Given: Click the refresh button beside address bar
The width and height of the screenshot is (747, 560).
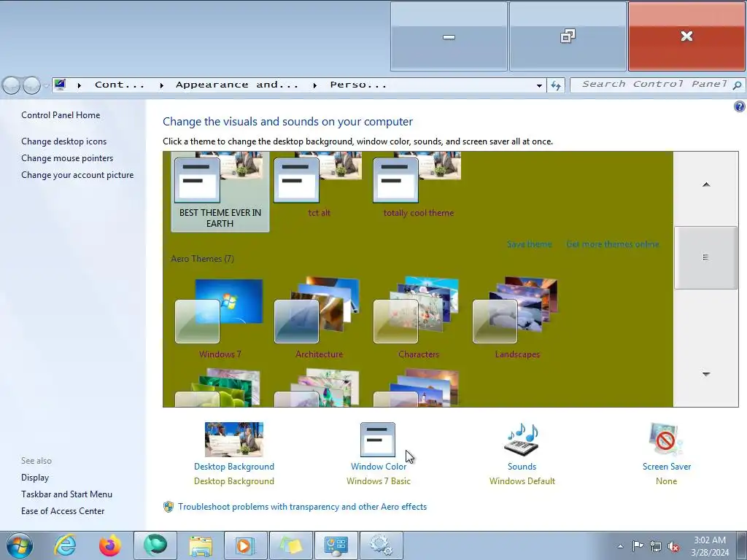Looking at the screenshot, I should point(555,85).
